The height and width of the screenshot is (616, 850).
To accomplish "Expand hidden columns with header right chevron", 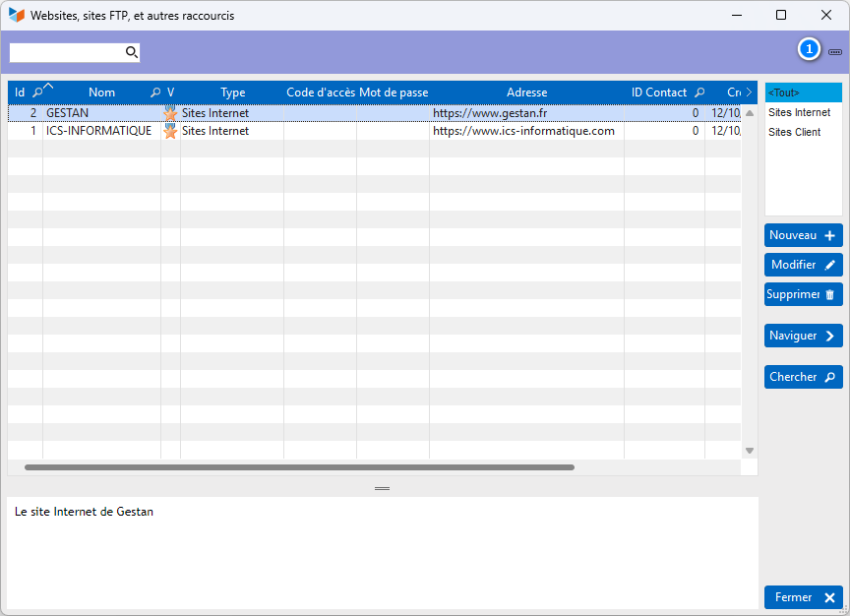I will pyautogui.click(x=749, y=92).
